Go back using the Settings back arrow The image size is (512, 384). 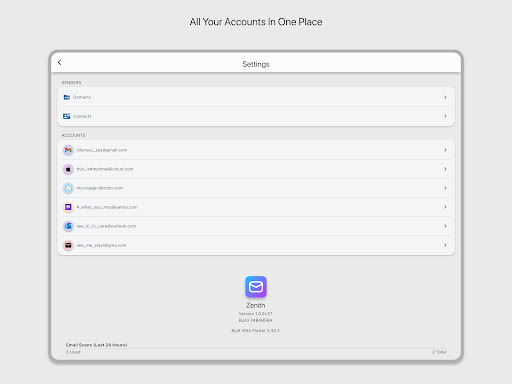(x=60, y=62)
